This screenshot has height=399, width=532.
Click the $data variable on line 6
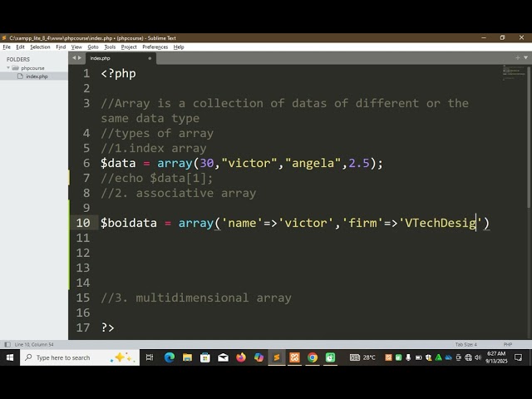(118, 163)
